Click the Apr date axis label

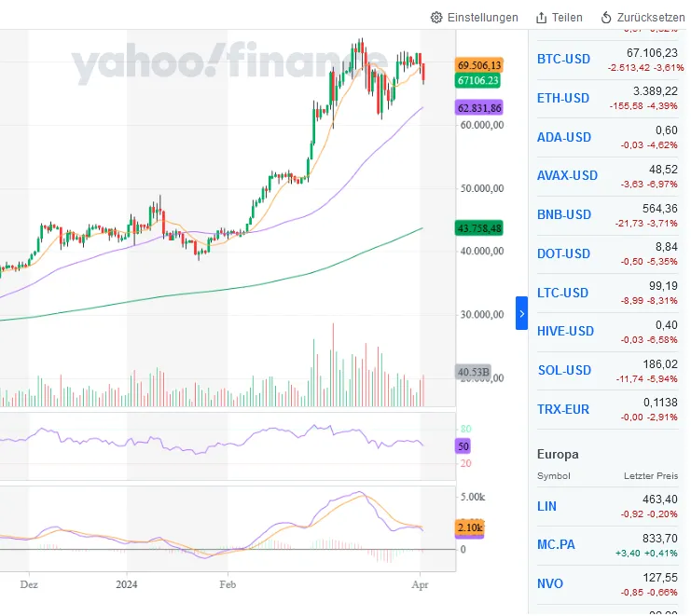[x=420, y=584]
